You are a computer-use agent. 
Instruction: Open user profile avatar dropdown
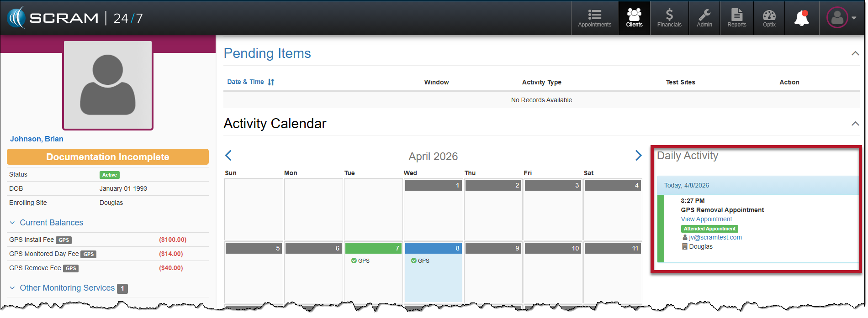pos(841,18)
